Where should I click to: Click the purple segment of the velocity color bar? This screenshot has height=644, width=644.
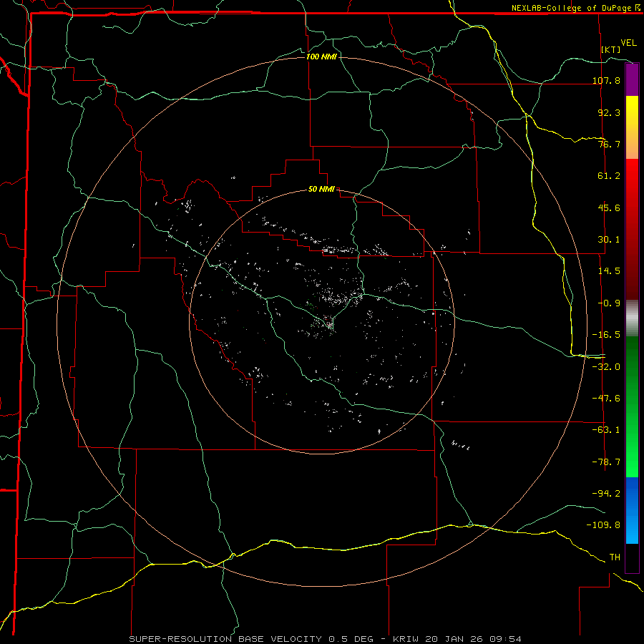point(632,80)
